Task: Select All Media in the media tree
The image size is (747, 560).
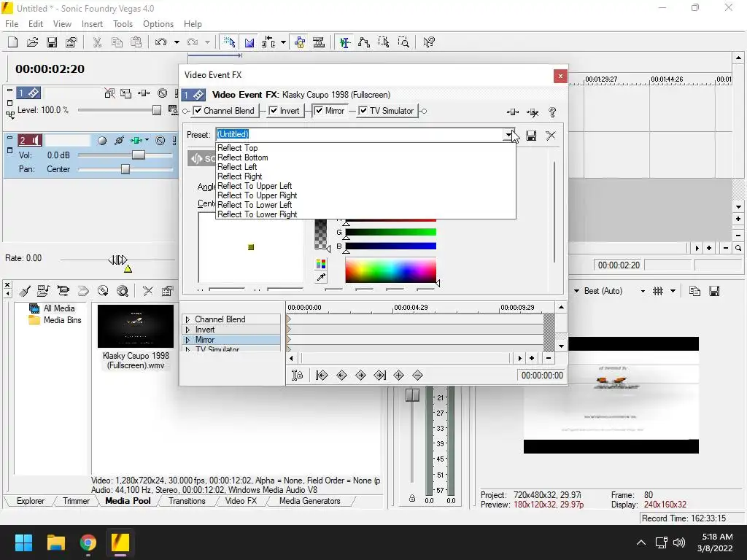Action: (59, 308)
